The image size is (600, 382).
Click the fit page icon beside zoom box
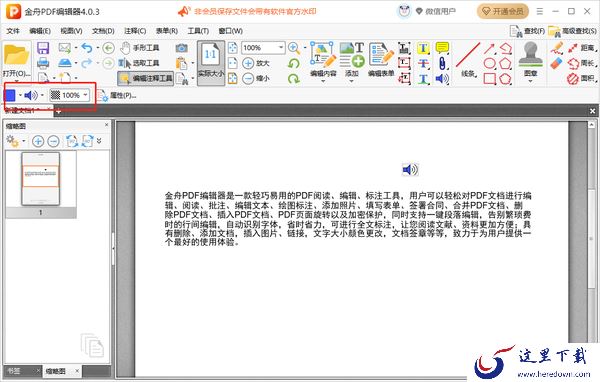tap(232, 48)
